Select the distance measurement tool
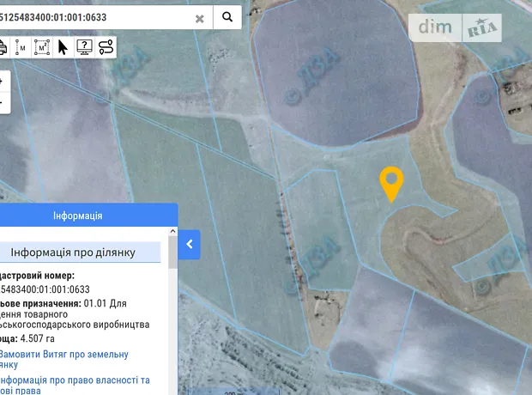Viewport: 532px width, 395px height. 20,46
